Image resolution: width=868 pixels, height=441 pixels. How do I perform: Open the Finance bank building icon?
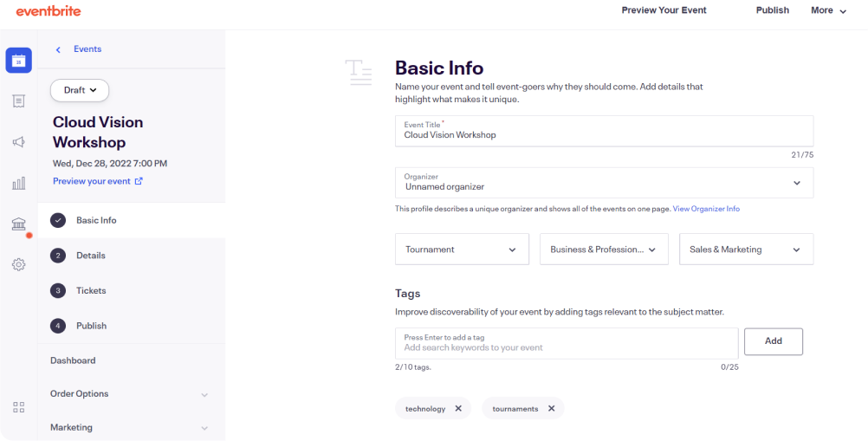(x=19, y=224)
